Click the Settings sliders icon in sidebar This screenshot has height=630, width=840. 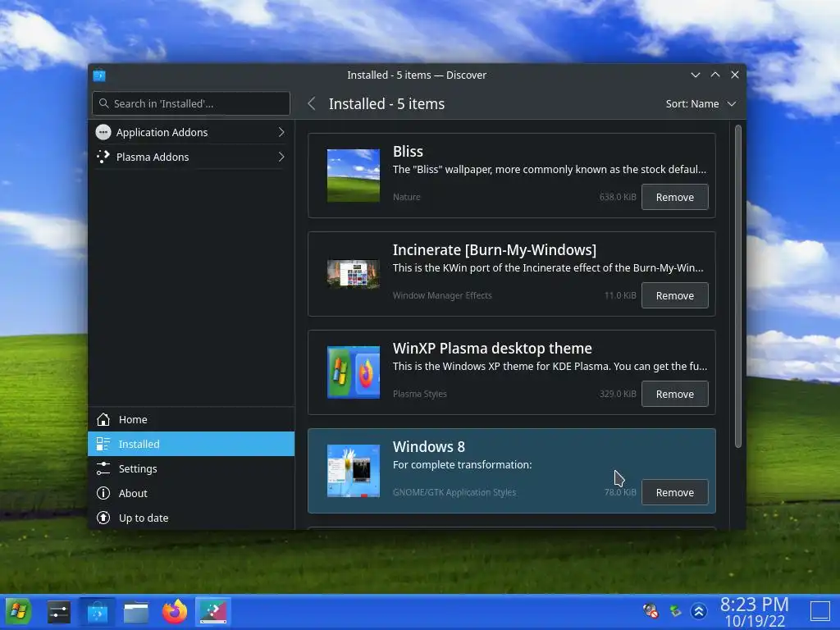[103, 468]
